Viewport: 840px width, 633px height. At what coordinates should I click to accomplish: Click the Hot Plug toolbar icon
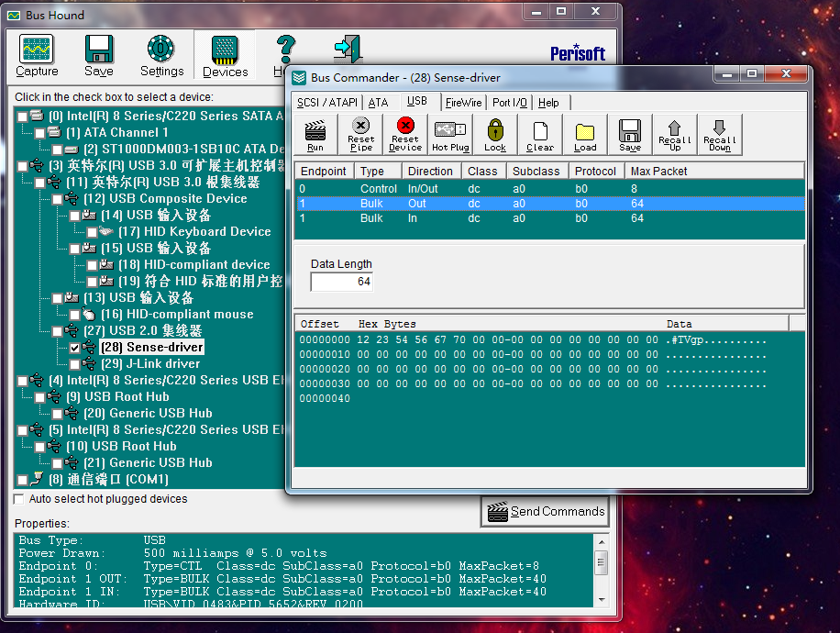(x=450, y=135)
